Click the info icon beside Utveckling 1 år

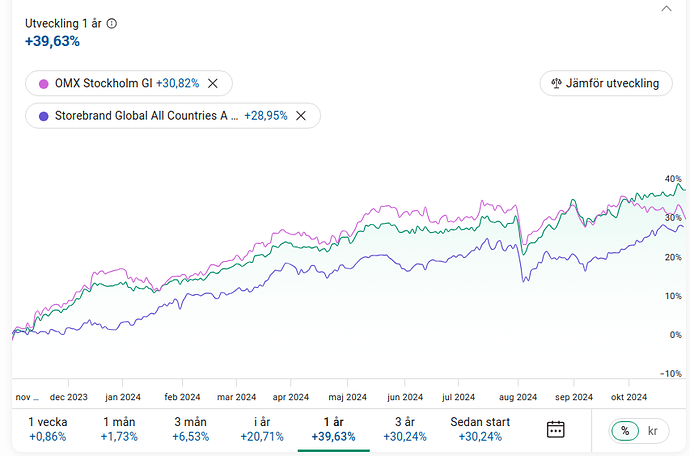click(110, 23)
